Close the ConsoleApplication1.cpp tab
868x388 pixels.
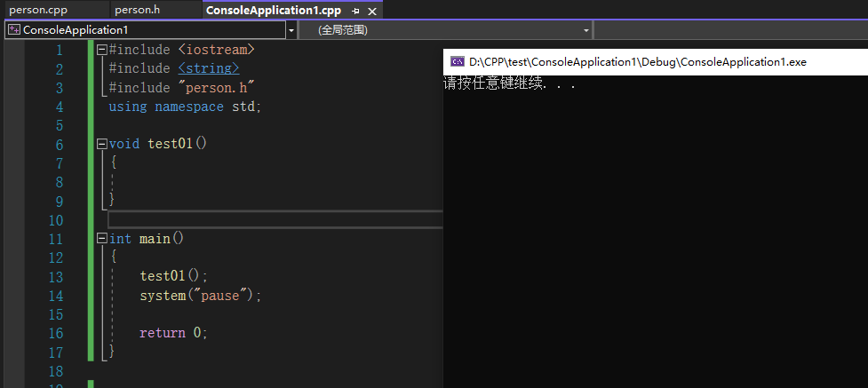pos(372,11)
